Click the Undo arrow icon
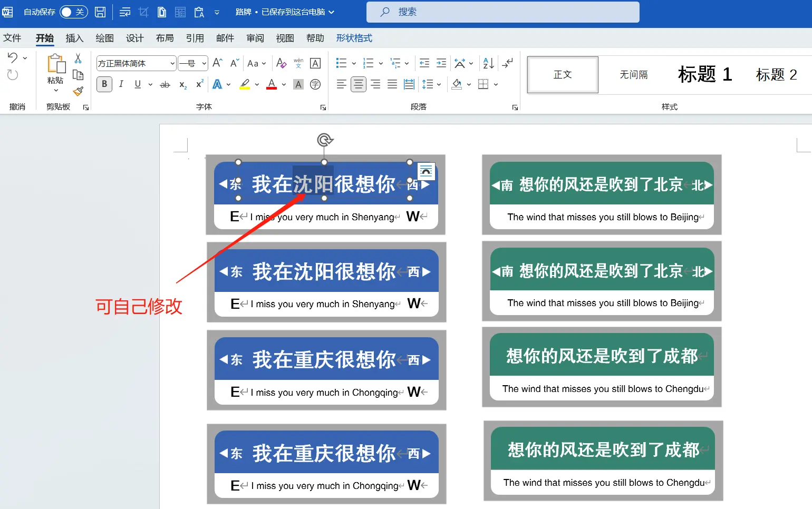This screenshot has height=509, width=812. click(13, 58)
